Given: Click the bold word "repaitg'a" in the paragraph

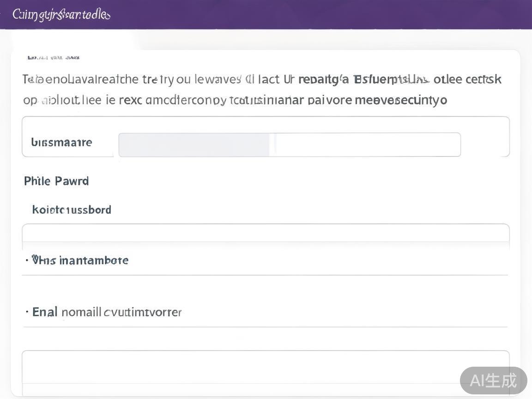Looking at the screenshot, I should (x=323, y=79).
